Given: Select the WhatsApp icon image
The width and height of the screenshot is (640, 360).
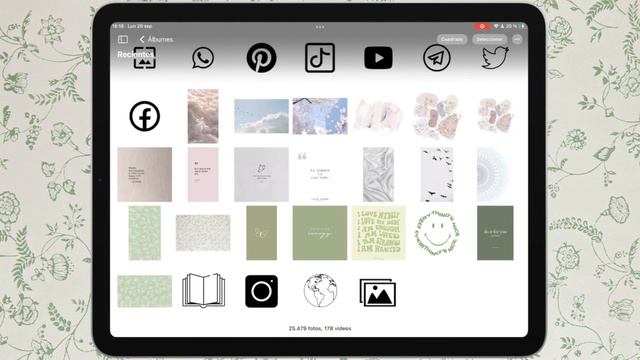Looking at the screenshot, I should point(203,58).
